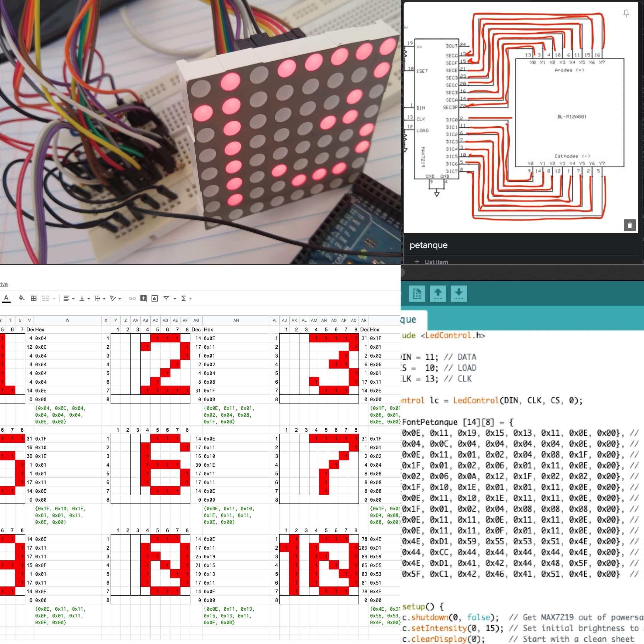This screenshot has height=644, width=644.
Task: Click 'List item' to add entry
Action: pyautogui.click(x=436, y=262)
